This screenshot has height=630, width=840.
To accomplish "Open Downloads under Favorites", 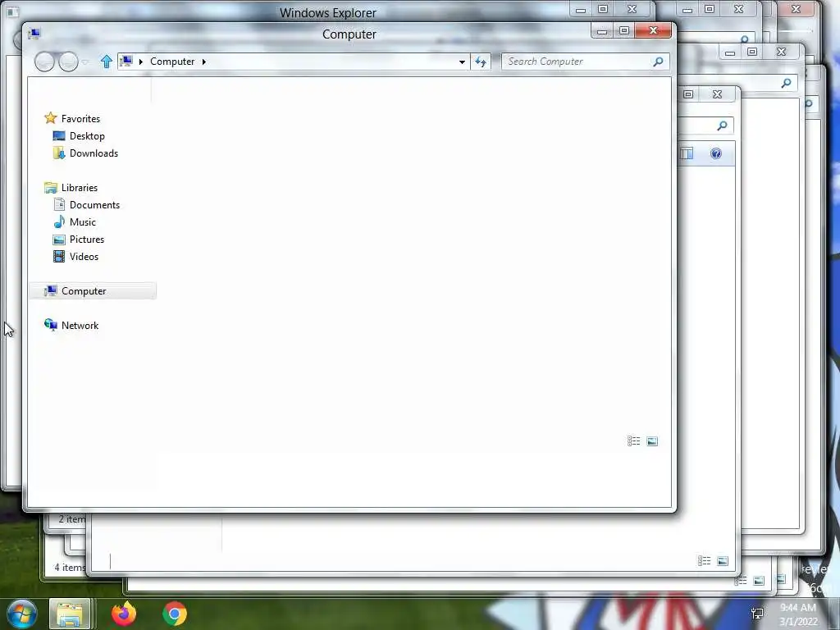I will [x=94, y=153].
